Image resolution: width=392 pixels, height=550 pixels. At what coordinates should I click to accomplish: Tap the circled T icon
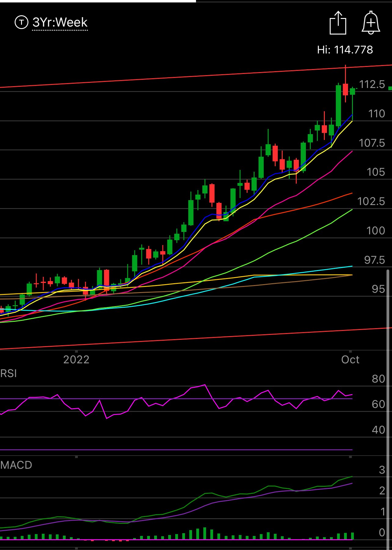click(x=21, y=22)
